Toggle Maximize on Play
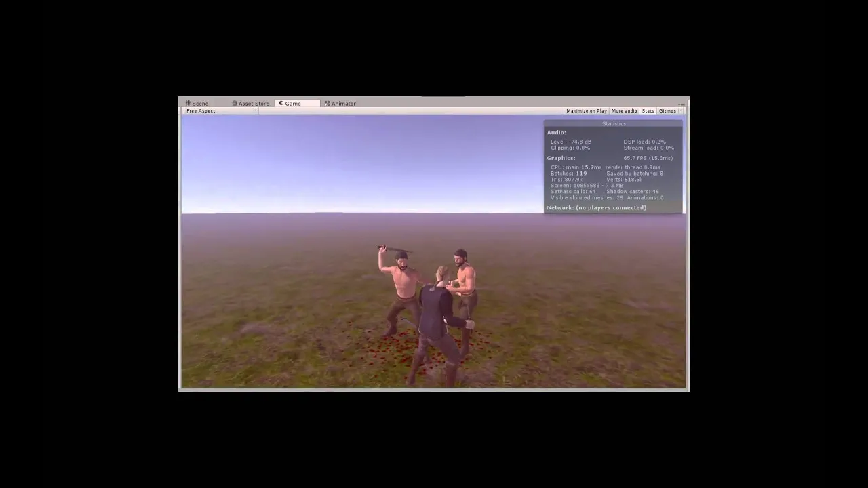 pos(587,111)
